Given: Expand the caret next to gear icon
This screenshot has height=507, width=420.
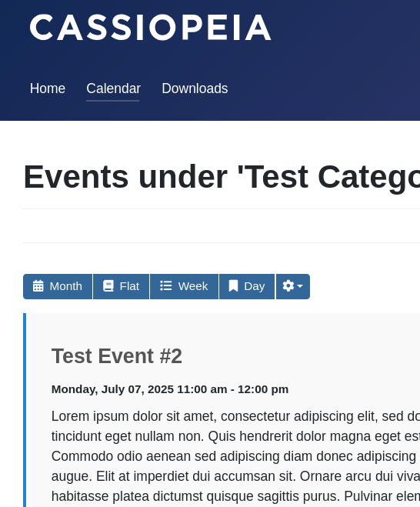Looking at the screenshot, I should (x=300, y=286).
